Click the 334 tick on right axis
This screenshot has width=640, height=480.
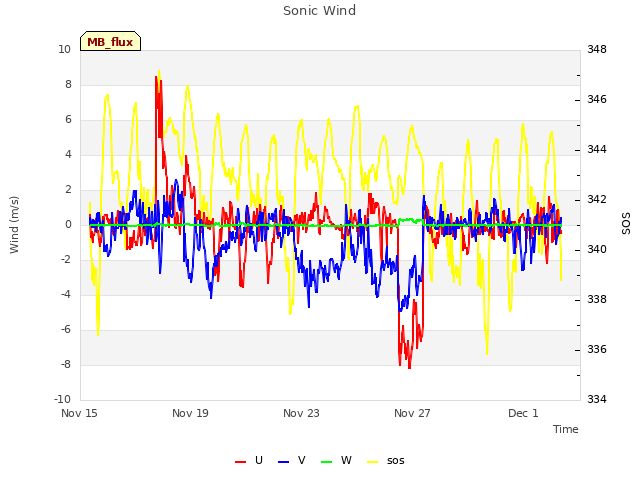pos(597,399)
